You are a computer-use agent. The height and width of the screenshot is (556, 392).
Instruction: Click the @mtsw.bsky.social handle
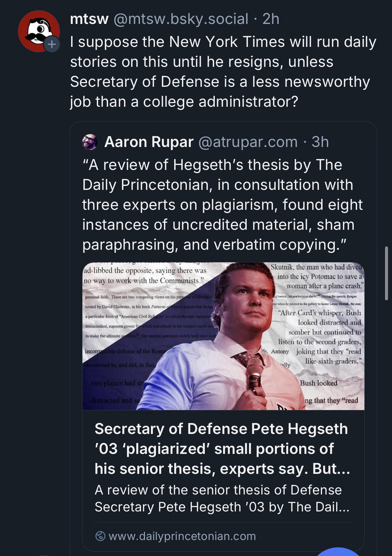[x=181, y=19]
